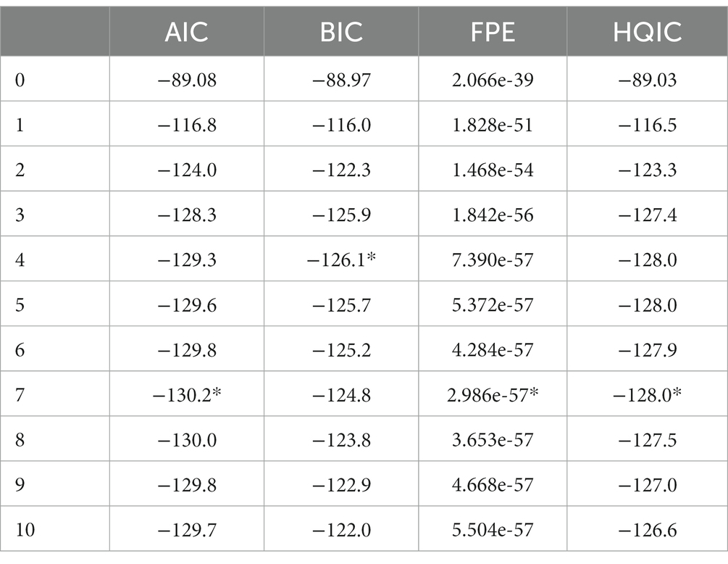The image size is (728, 564).
Task: Select HQIC value −127.4 in row 3
Action: tap(647, 215)
